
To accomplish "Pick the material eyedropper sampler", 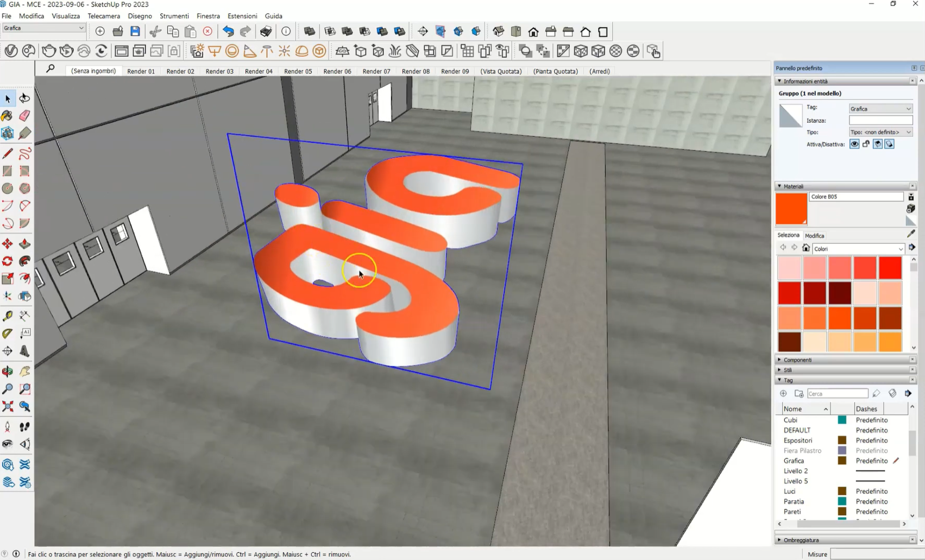I will (911, 234).
